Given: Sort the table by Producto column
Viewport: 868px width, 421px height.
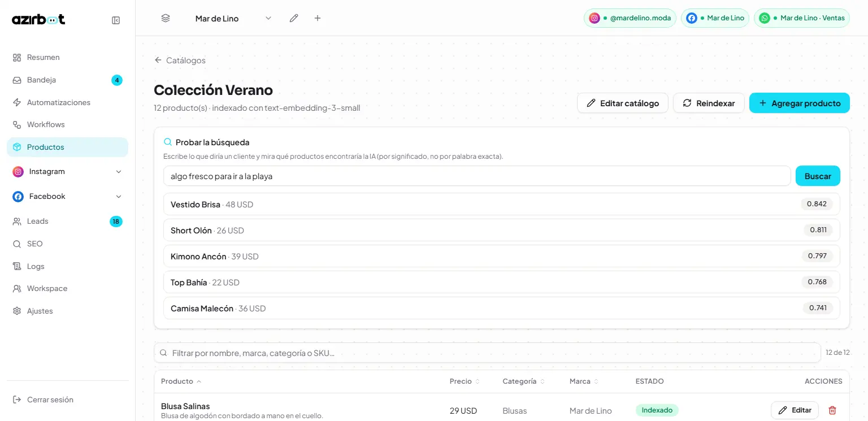Looking at the screenshot, I should pyautogui.click(x=181, y=381).
